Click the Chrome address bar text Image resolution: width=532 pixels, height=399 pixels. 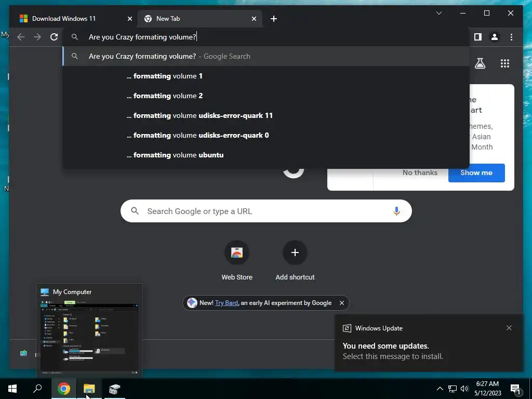click(142, 37)
